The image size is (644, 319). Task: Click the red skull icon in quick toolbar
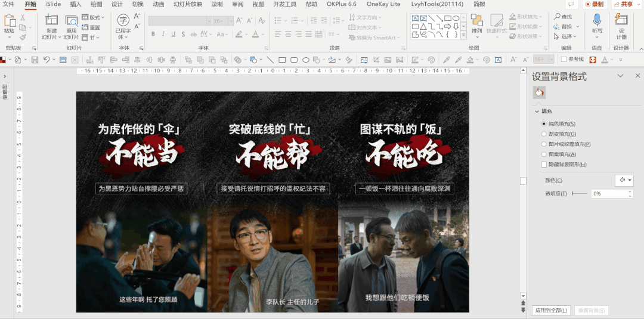point(593,60)
